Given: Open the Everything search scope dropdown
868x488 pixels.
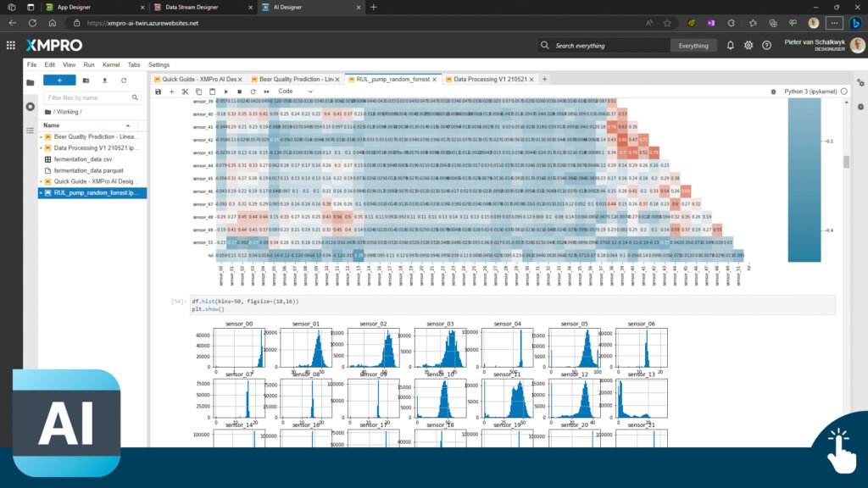Looking at the screenshot, I should [693, 46].
